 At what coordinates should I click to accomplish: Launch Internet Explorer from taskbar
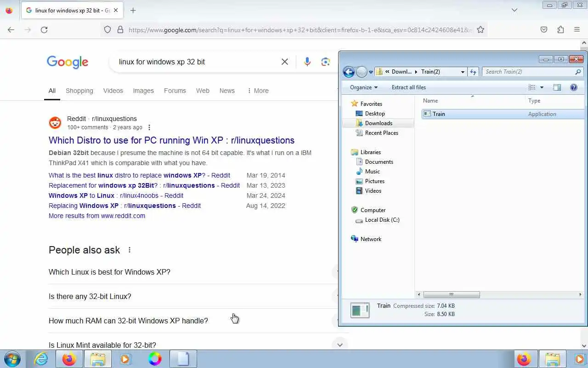[41, 359]
